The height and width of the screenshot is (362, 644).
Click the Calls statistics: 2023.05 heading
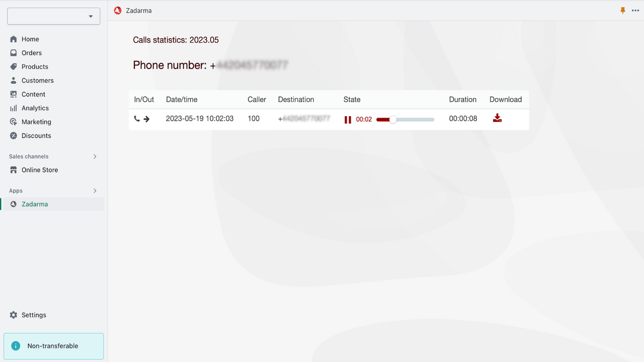tap(176, 40)
